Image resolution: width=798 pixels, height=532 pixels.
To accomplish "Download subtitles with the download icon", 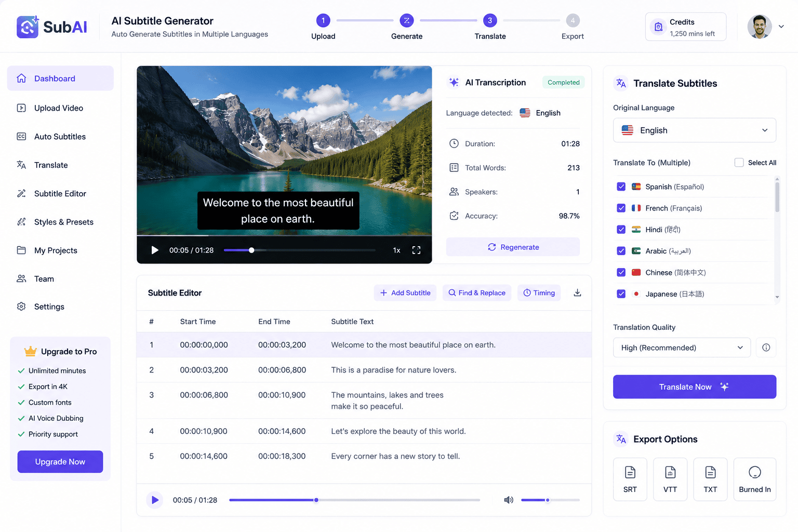I will (x=577, y=293).
